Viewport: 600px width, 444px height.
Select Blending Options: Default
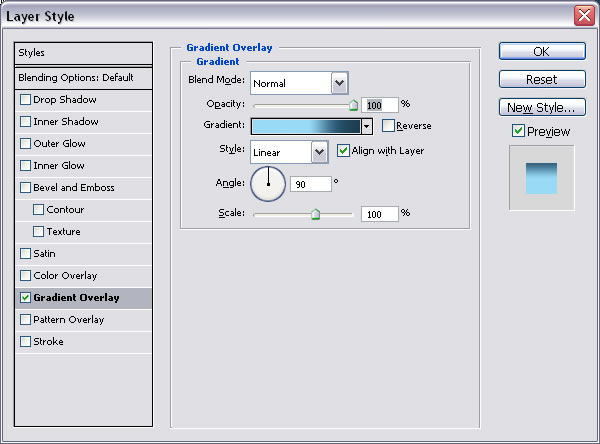point(83,78)
